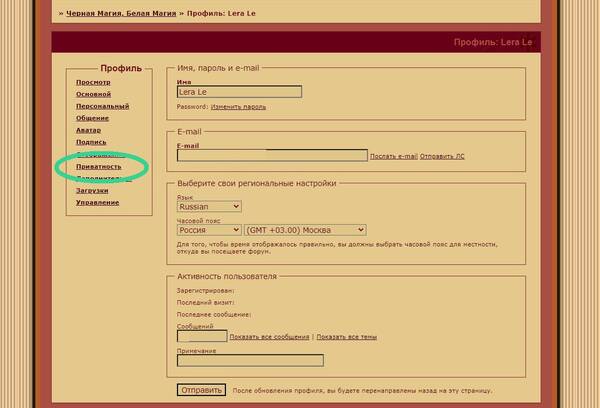600x408 pixels.
Task: Expand the country dropdown showing Россия
Action: 208,228
